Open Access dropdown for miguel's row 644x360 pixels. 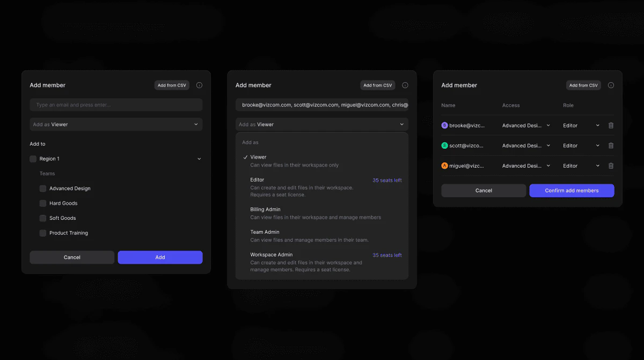coord(526,165)
